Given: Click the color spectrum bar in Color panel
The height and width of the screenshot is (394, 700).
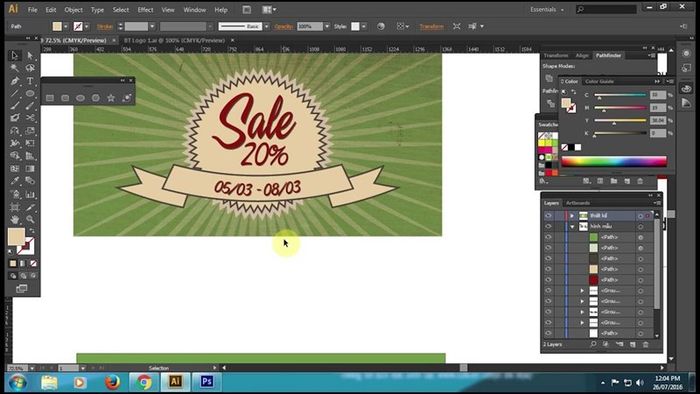Looking at the screenshot, I should click(614, 162).
